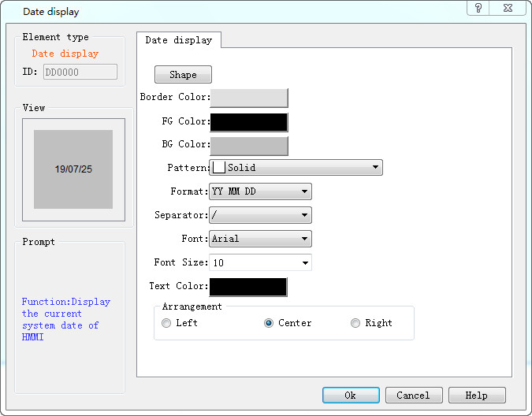Screen dimensions: 532x416
Task: Open the FG Color swatch
Action: point(249,122)
